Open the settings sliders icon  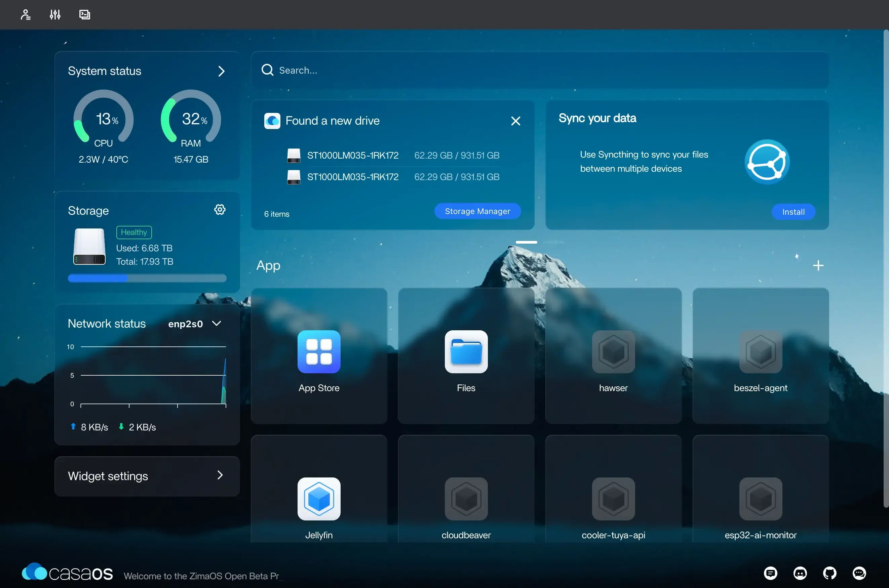coord(55,15)
